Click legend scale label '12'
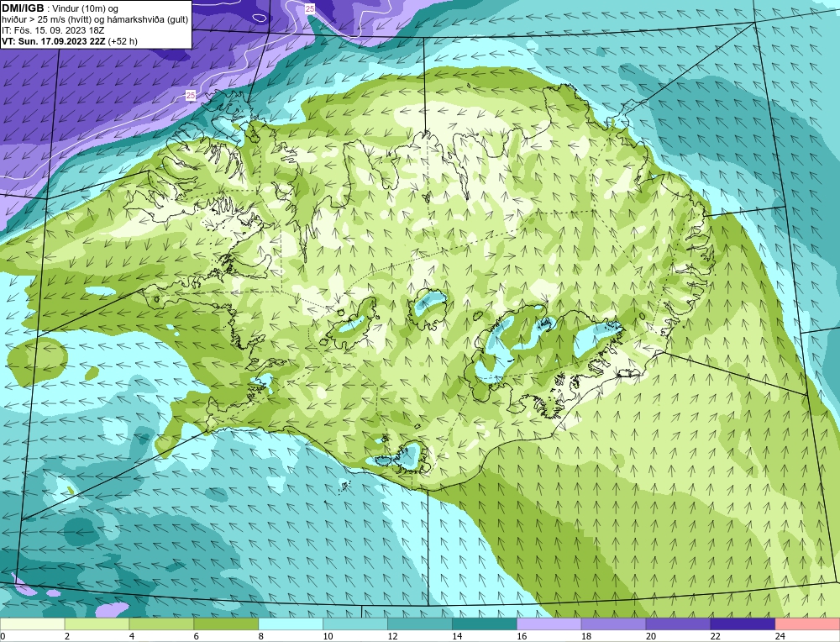 pos(392,636)
